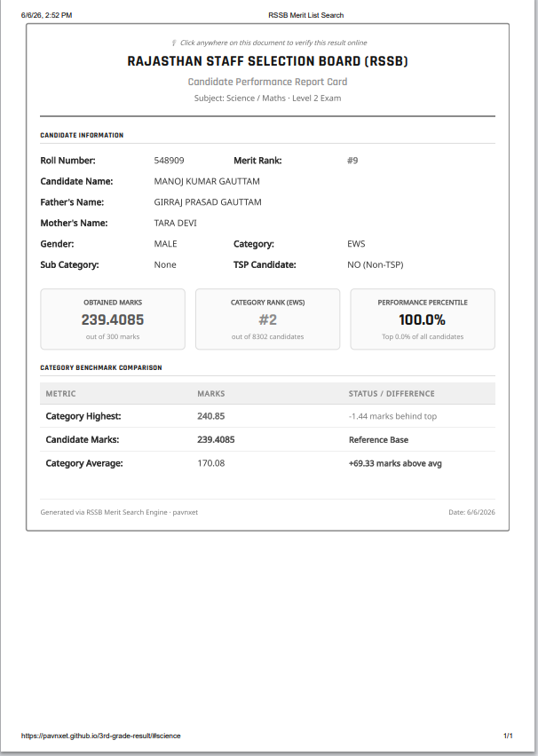538x756 pixels.
Task: Click the 1/1 page number indicator
Action: click(x=508, y=736)
